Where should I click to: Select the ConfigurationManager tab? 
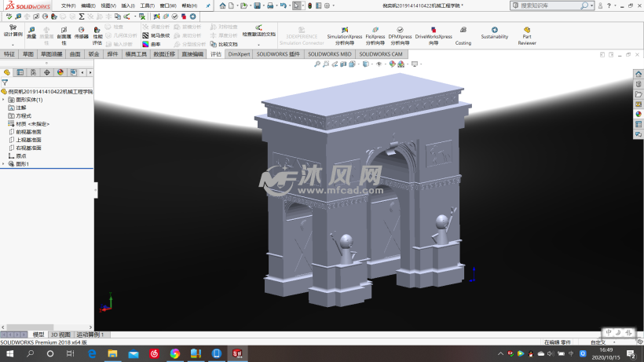tap(33, 72)
